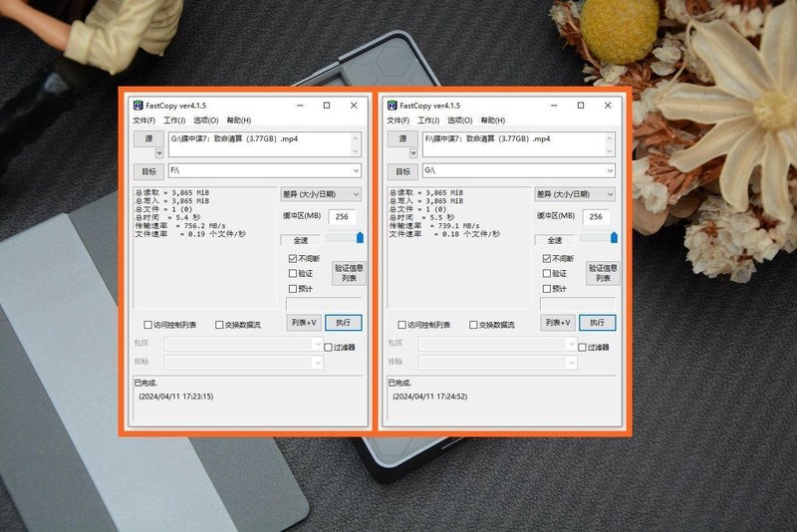Open 选项(O) menu in right FastCopy window
The image size is (797, 532).
(x=460, y=121)
